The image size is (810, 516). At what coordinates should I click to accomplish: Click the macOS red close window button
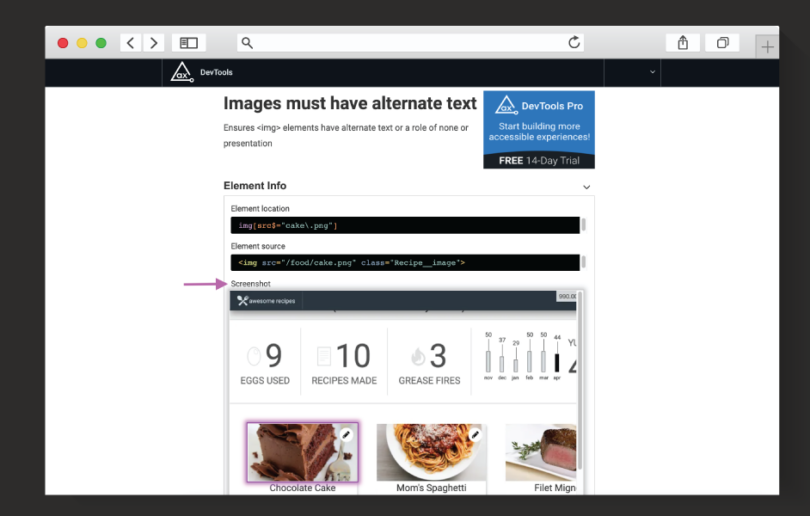[63, 43]
